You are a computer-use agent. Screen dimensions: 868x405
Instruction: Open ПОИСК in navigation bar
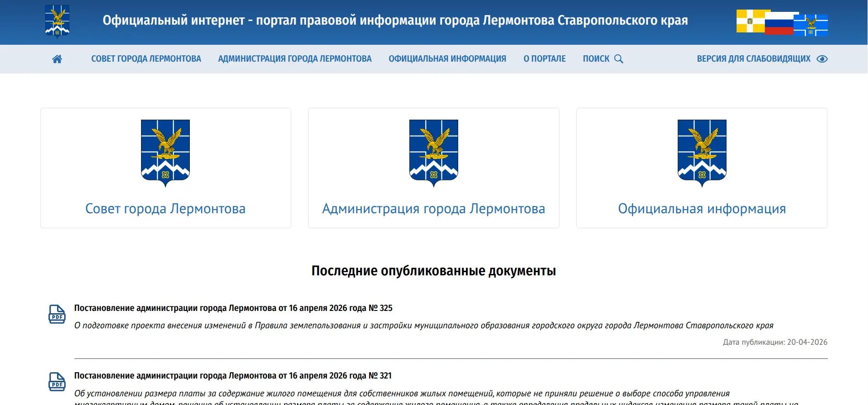[596, 59]
